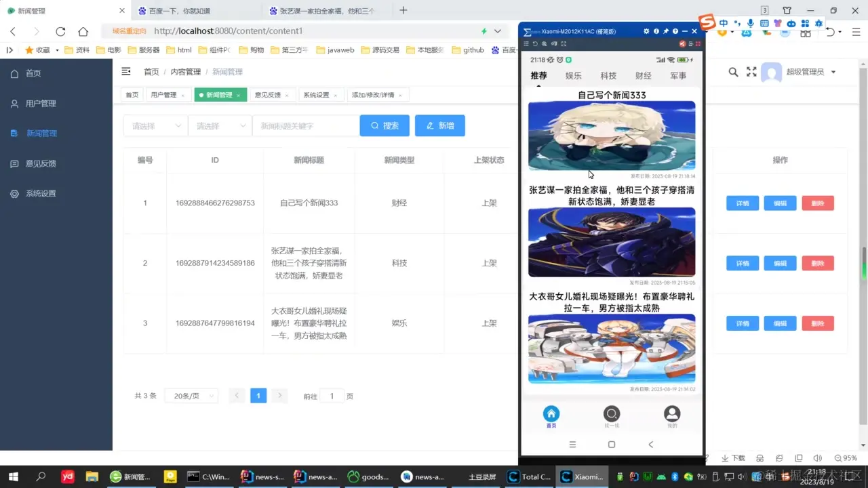Select the 军事 tab in phone app

coord(678,76)
